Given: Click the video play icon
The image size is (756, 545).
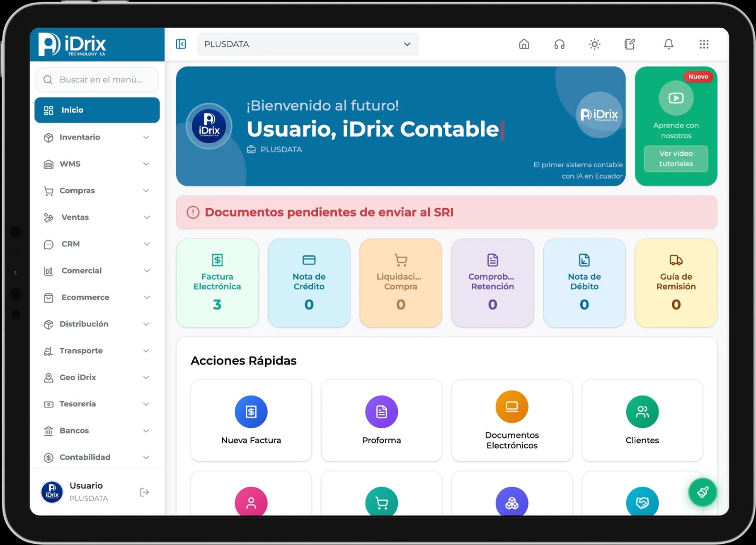Looking at the screenshot, I should [676, 98].
